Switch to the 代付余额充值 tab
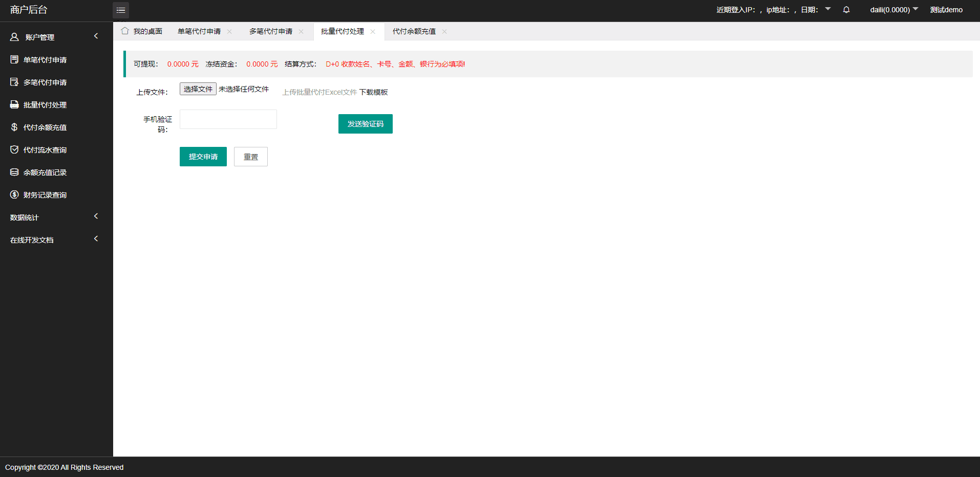980x477 pixels. 414,31
